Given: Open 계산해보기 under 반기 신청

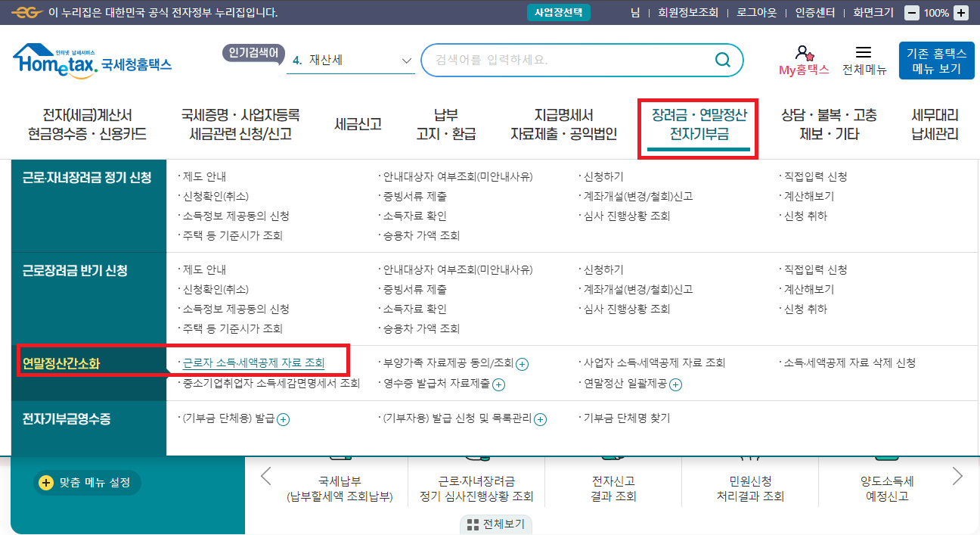Looking at the screenshot, I should [809, 290].
